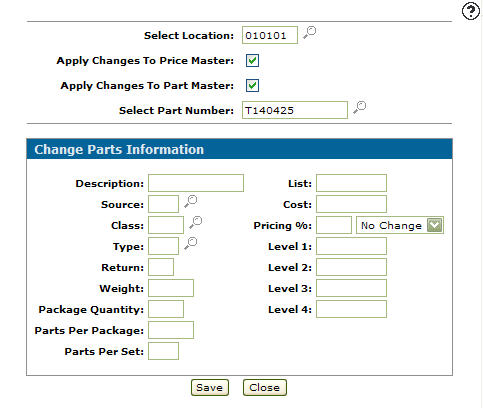
Task: Click the Close button
Action: click(265, 388)
